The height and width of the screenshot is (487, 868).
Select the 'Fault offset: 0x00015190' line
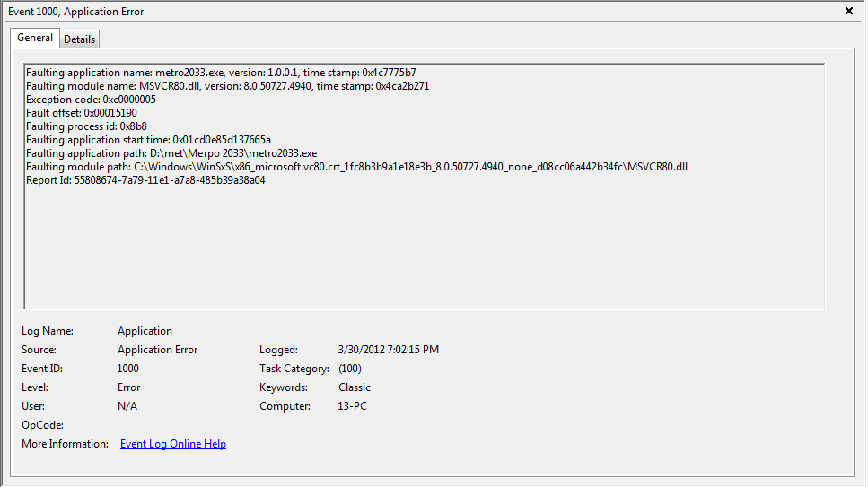click(x=82, y=113)
